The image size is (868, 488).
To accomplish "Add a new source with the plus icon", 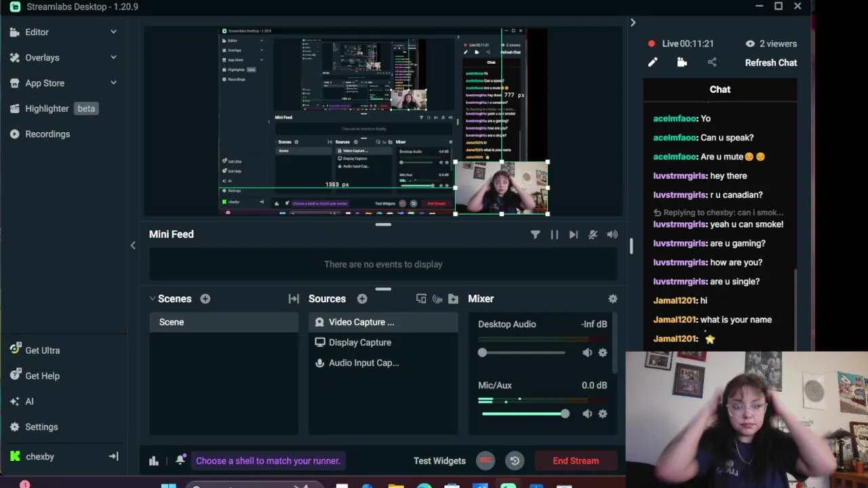I will point(362,299).
